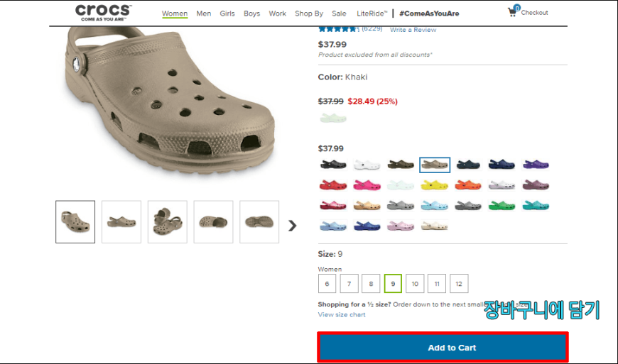Select women's size 6
This screenshot has height=364, width=618.
327,284
